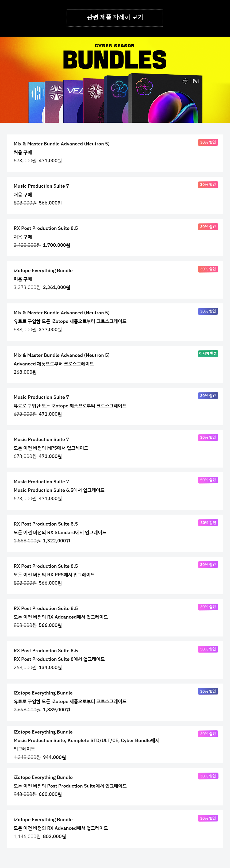Open Everything Bundle upgrade from RX Advanced
This screenshot has width=230, height=868.
[x=115, y=829]
